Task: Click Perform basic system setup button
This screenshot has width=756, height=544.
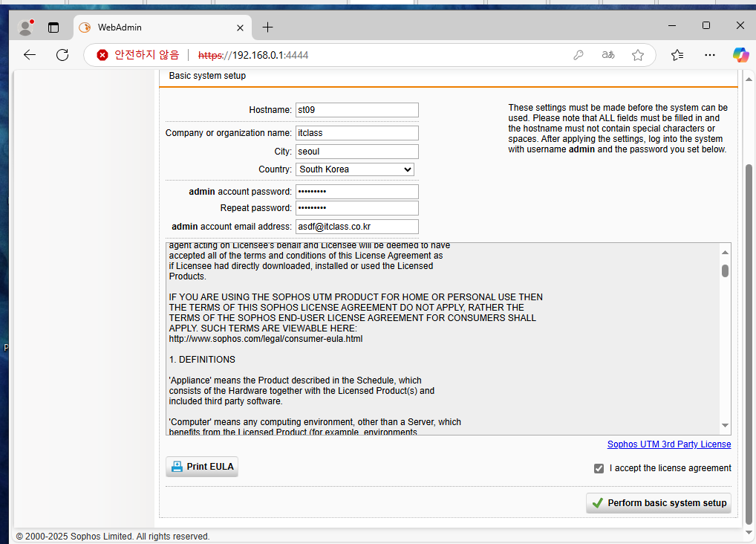Action: point(659,503)
